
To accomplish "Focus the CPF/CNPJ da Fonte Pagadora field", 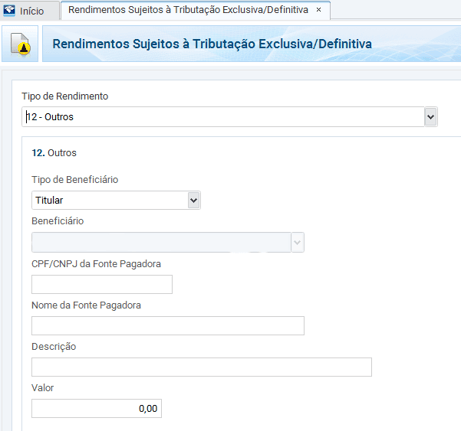I will (102, 284).
